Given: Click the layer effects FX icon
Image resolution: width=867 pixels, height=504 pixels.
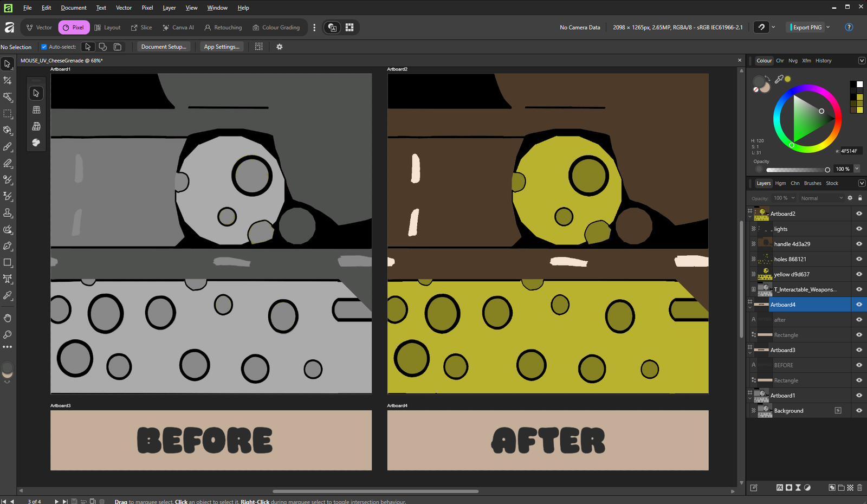Looking at the screenshot, I should pyautogui.click(x=780, y=488).
